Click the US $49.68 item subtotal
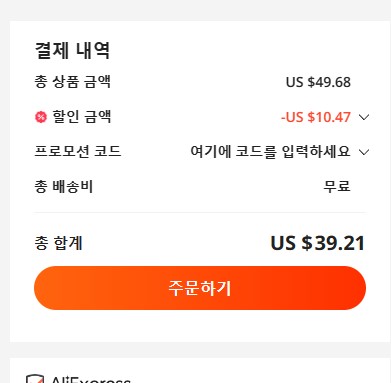 click(318, 82)
